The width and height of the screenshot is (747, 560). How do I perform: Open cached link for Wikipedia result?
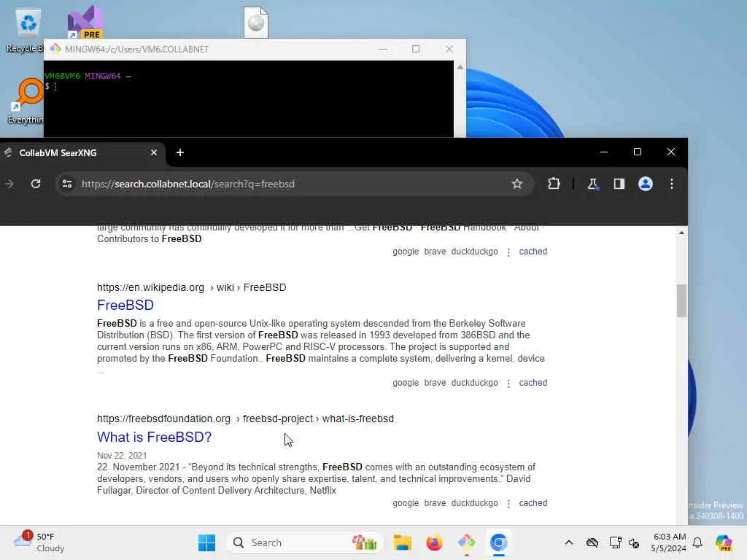(533, 383)
